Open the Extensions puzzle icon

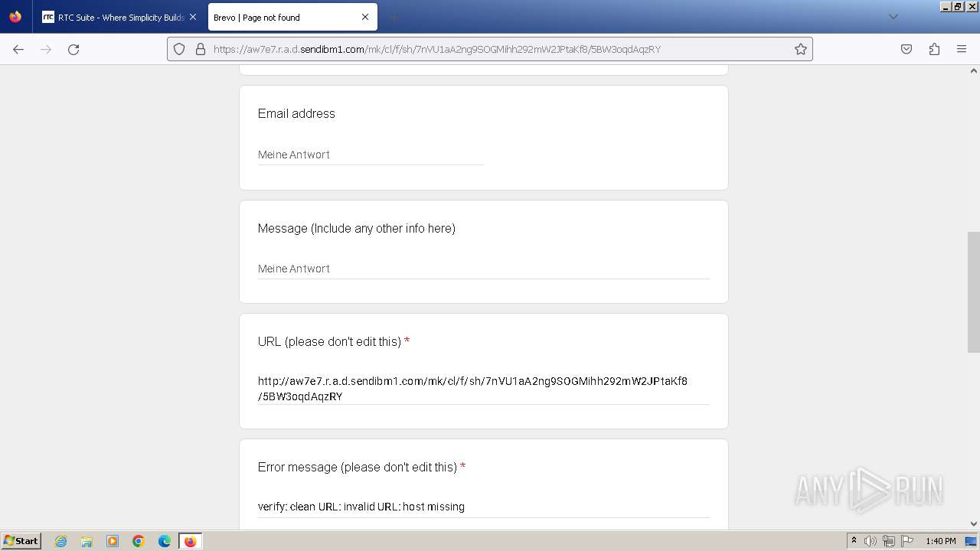pos(934,49)
